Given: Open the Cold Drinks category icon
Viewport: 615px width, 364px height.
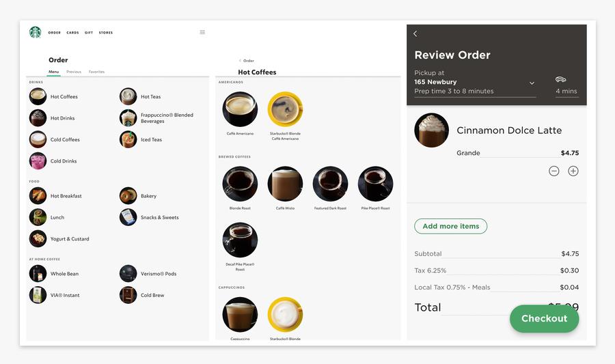Looking at the screenshot, I should point(38,161).
